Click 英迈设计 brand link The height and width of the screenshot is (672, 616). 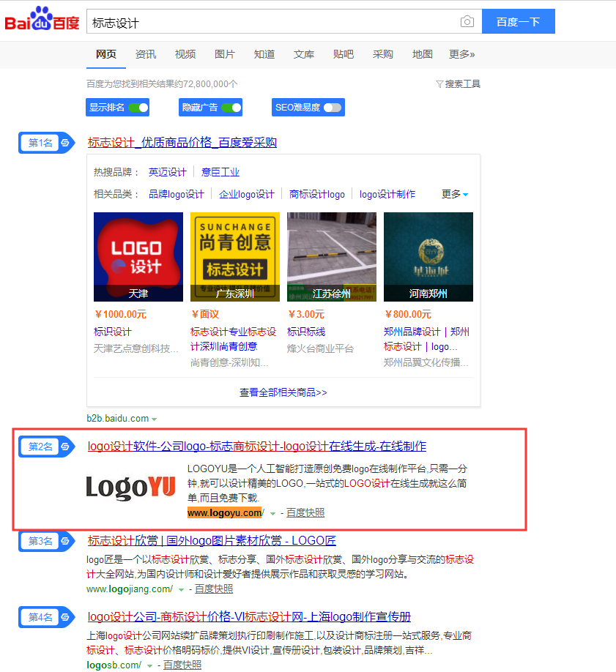point(167,172)
